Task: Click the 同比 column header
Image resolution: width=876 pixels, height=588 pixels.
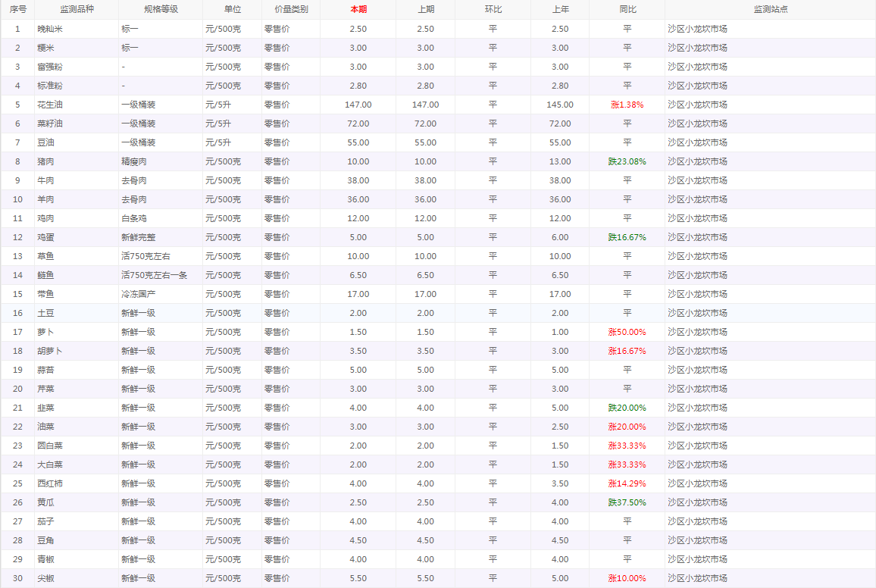Action: coord(627,10)
